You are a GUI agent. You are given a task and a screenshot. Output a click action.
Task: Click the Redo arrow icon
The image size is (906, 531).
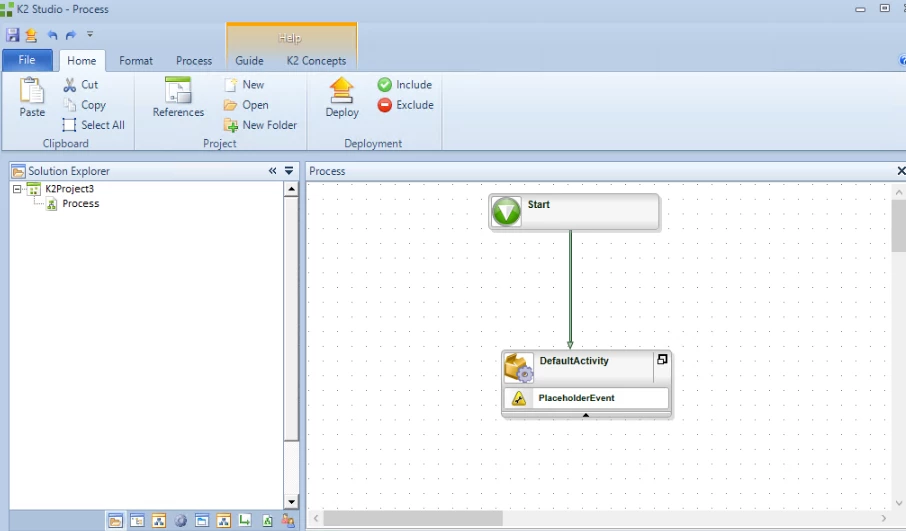click(71, 35)
